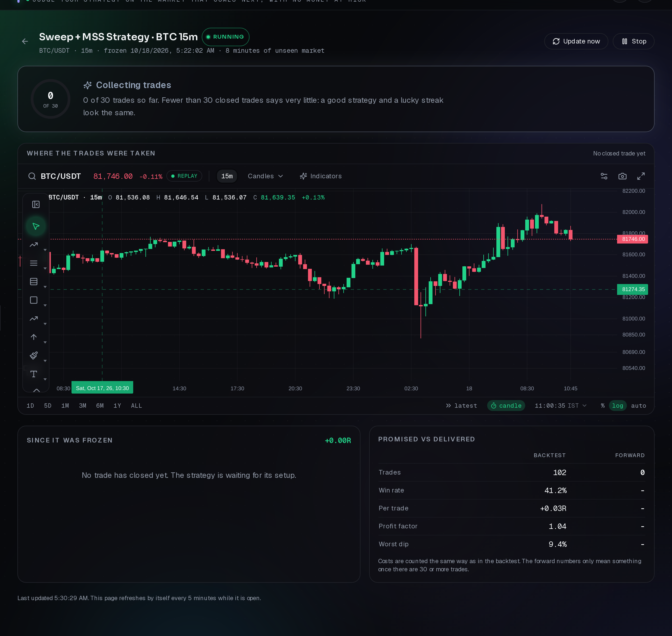The width and height of the screenshot is (672, 636).
Task: Toggle the REPLAY mode badge
Action: [x=184, y=176]
